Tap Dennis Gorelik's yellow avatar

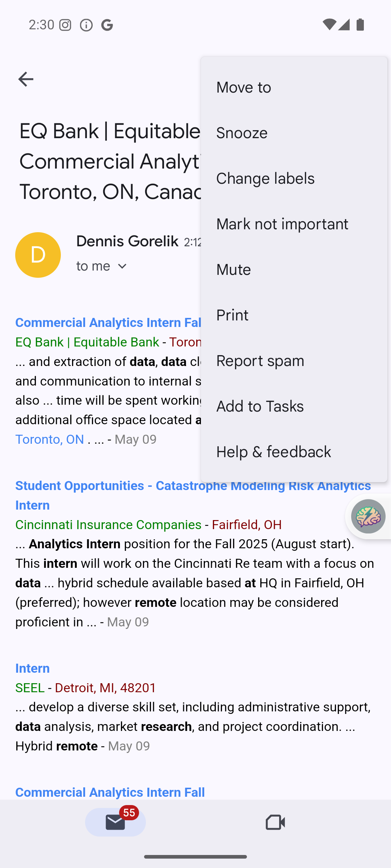point(38,255)
